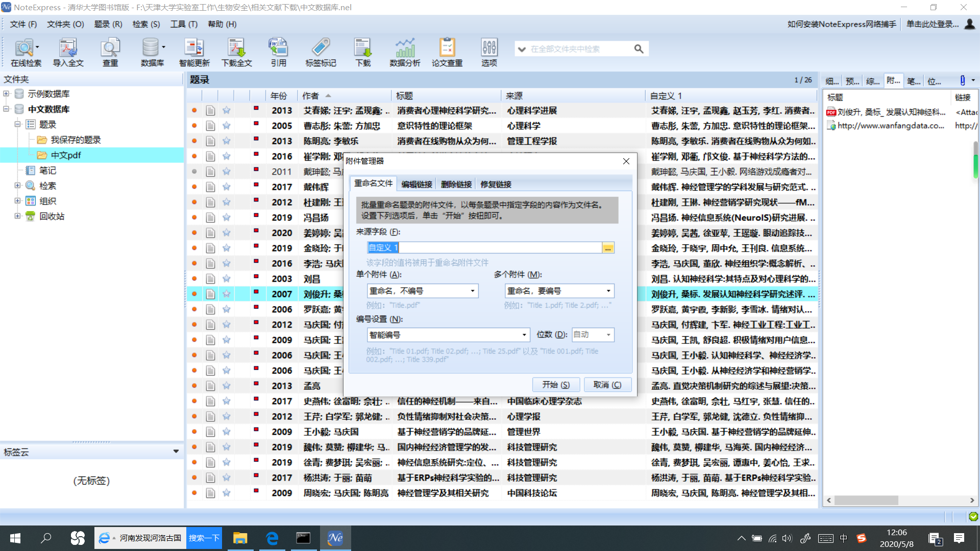980x551 pixels.
Task: Toggle the read-status dot on the 2005 曹志彤 row
Action: click(x=194, y=126)
